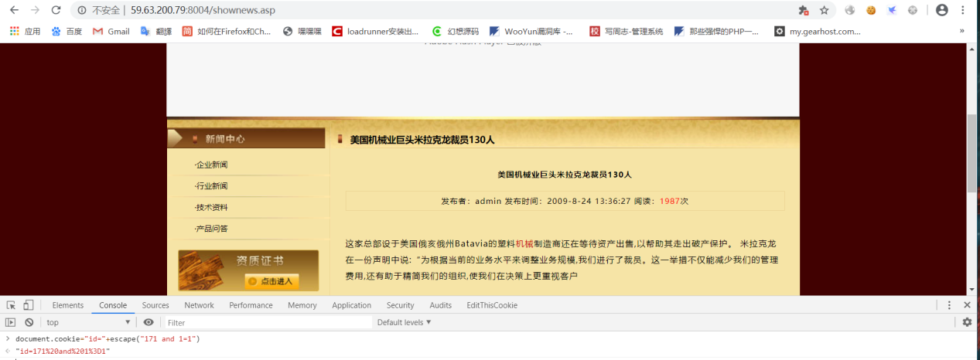This screenshot has height=360, width=980.
Task: Switch to the Console tab
Action: pos(113,305)
